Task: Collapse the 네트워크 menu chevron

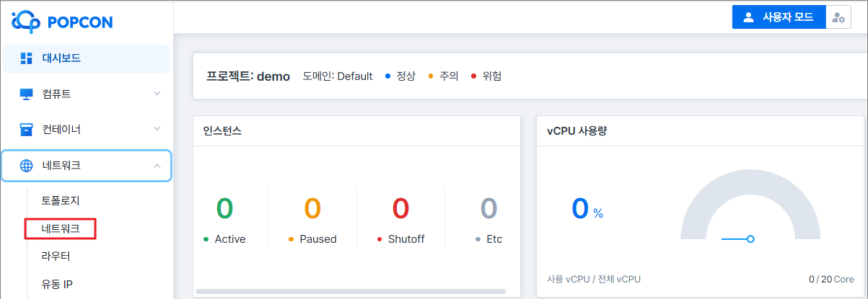Action: [157, 166]
